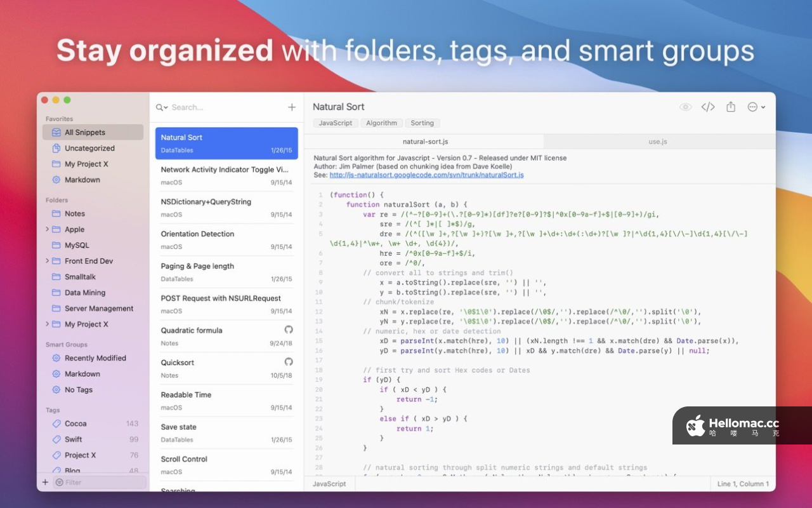
Task: Open the Save state snippet
Action: 226,433
